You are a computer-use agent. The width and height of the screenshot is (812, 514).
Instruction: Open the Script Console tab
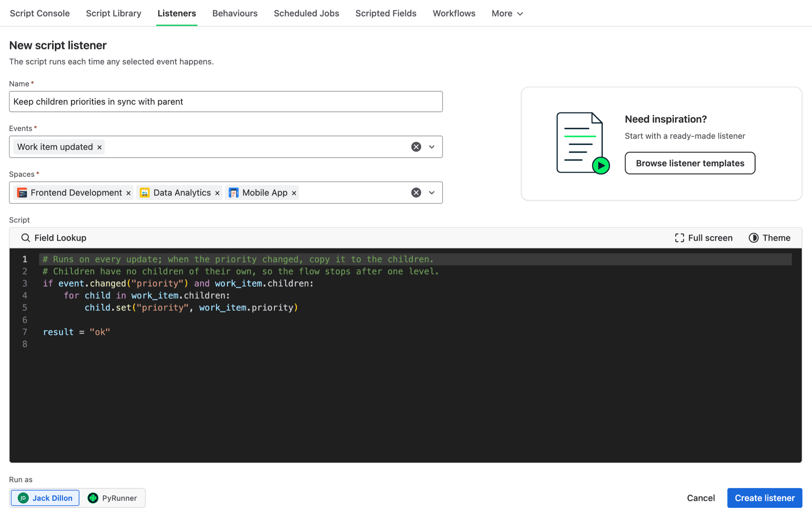40,13
